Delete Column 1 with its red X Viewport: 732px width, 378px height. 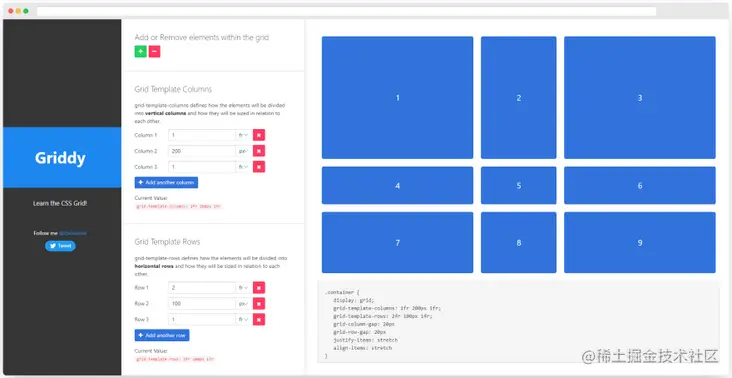click(x=259, y=135)
